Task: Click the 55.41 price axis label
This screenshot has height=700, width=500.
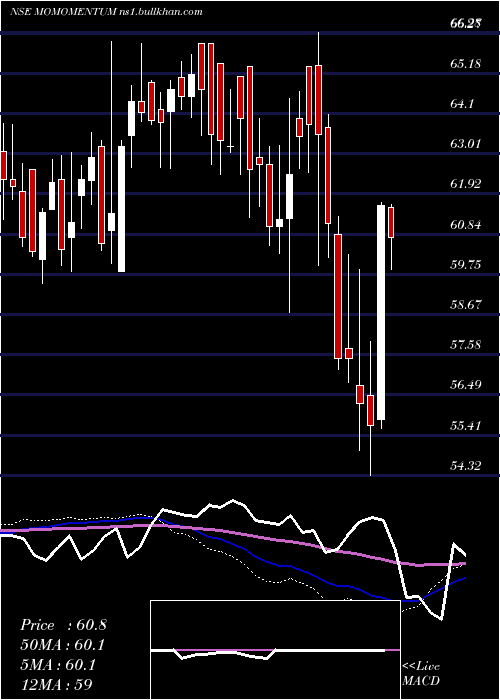Action: click(466, 425)
